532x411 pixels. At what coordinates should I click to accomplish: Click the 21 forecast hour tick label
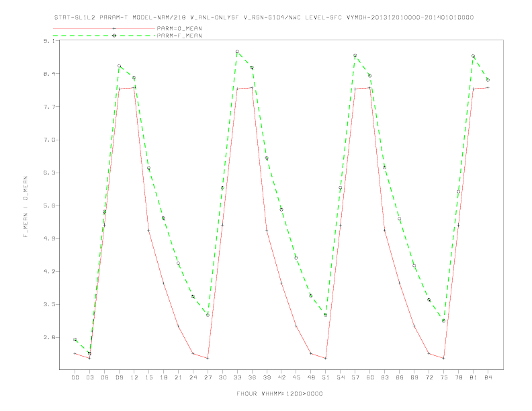tap(178, 377)
